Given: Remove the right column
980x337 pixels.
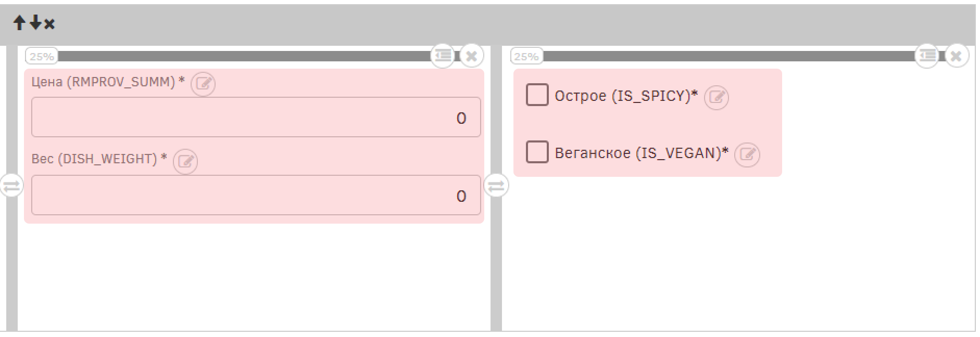Looking at the screenshot, I should coord(957,56).
